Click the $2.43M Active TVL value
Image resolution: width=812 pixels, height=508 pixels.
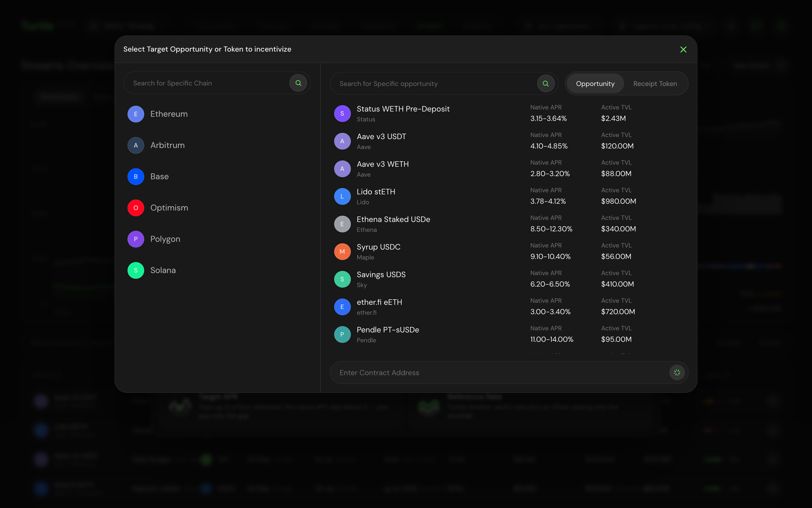pos(613,118)
